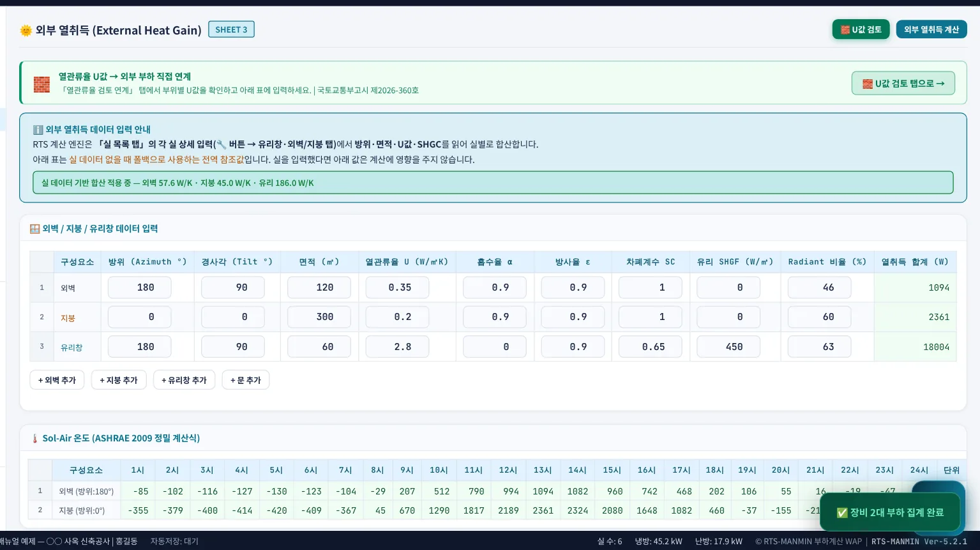
Task: Edit 외벽 row area field 120
Action: click(x=319, y=287)
